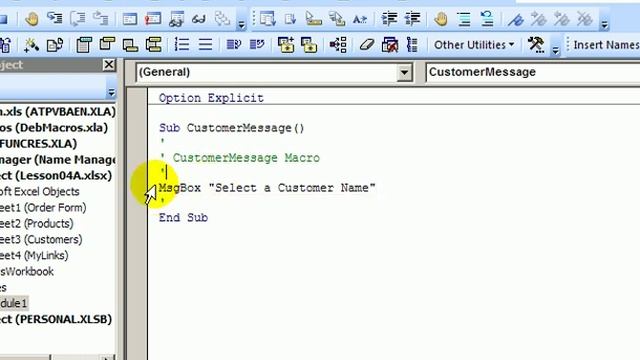Click the arrow-to-boxes icon beside the eraser
The image size is (640, 360).
coord(338,44)
